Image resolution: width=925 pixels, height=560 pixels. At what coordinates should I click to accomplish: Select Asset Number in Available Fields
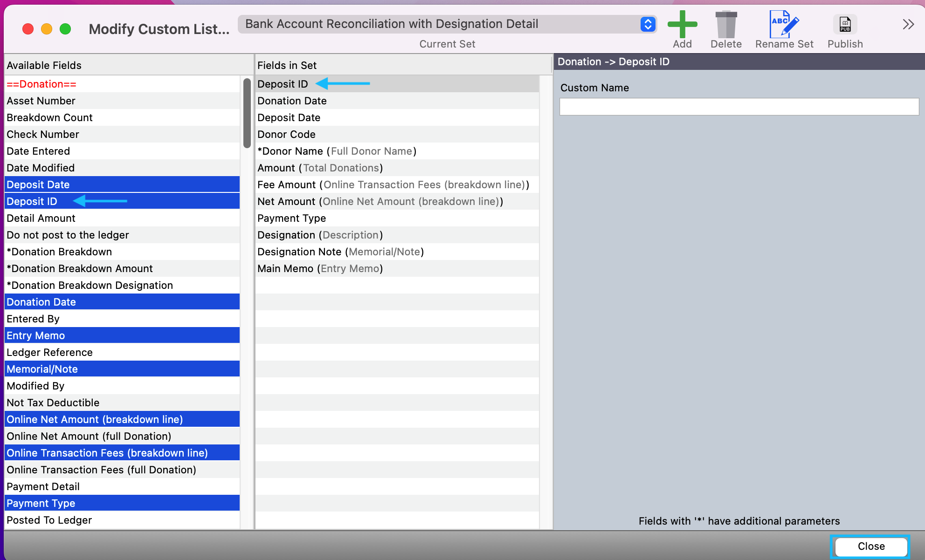tap(41, 101)
